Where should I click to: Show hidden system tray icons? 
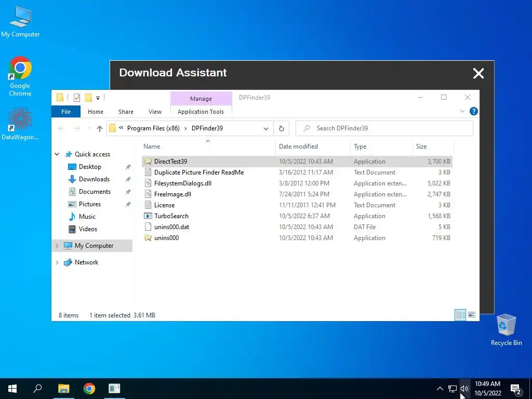point(440,389)
